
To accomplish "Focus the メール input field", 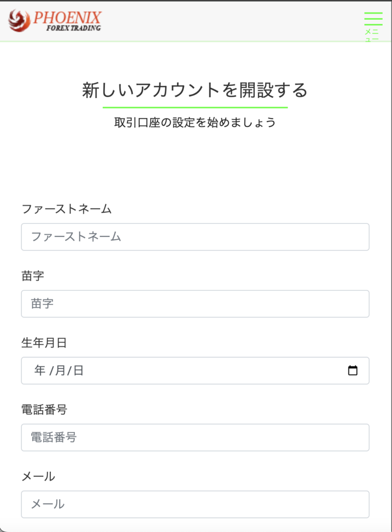I will click(x=195, y=504).
